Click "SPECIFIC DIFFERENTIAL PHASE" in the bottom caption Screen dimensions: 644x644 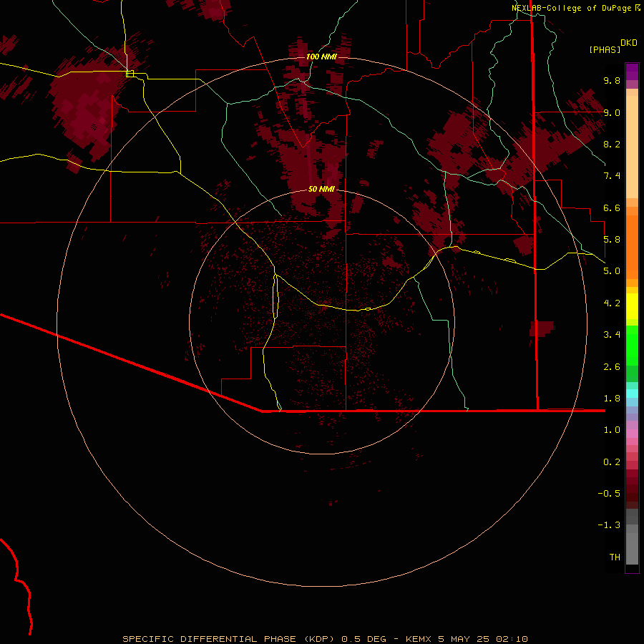click(209, 639)
